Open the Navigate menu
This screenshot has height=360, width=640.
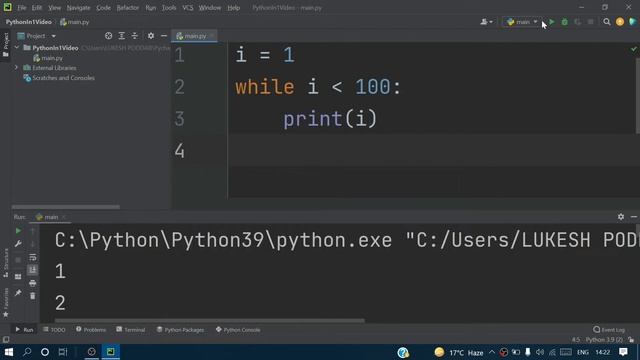click(78, 8)
